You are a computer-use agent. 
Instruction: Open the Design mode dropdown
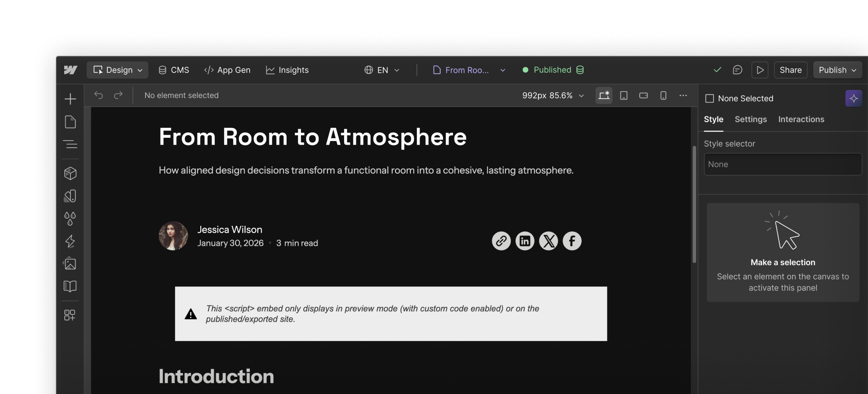(x=118, y=70)
